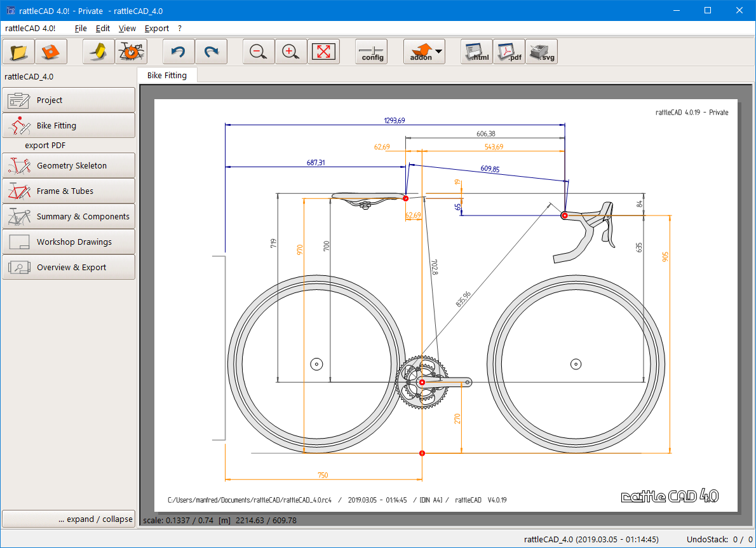Click the 609,85 dimension value
The image size is (756, 548).
coord(490,168)
